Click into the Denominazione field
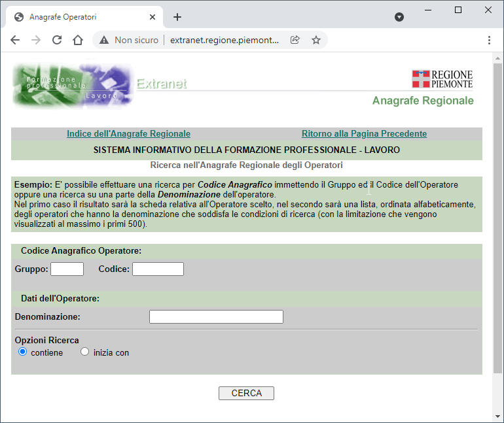Image resolution: width=504 pixels, height=423 pixels. point(216,316)
